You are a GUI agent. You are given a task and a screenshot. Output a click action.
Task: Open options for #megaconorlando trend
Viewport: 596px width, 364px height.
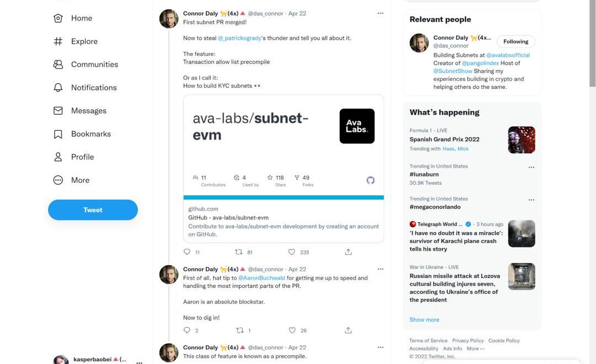click(x=531, y=200)
